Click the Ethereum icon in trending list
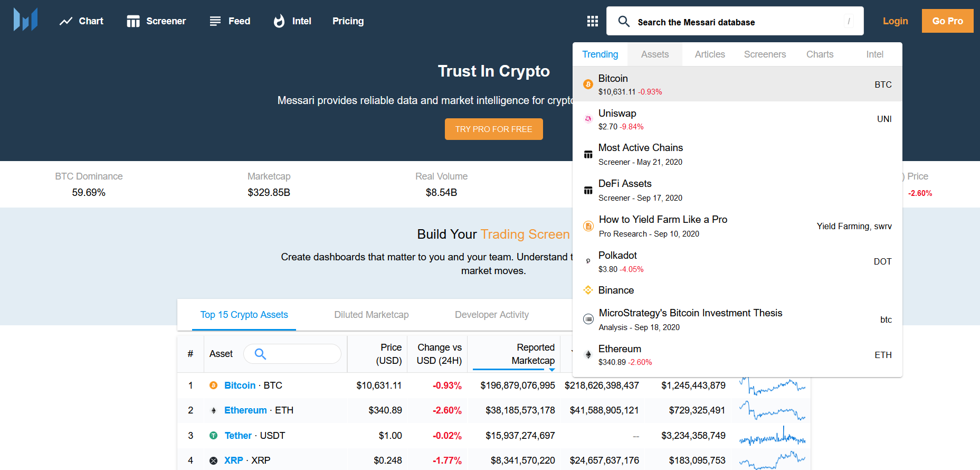Viewport: 980px width, 470px height. (588, 355)
